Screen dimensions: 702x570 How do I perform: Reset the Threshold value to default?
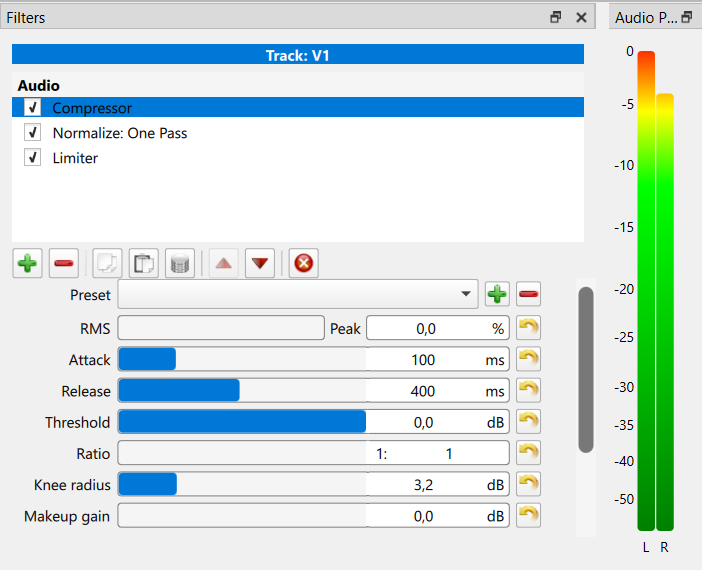[529, 422]
